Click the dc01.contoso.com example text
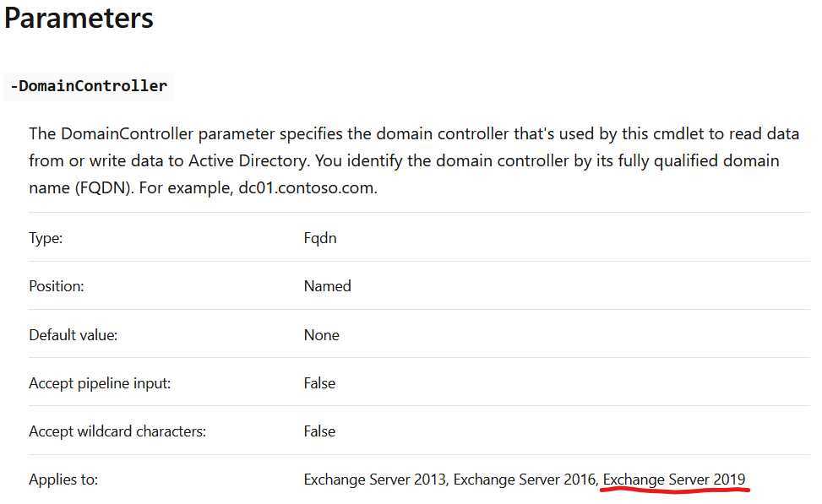This screenshot has width=822, height=504. point(308,187)
